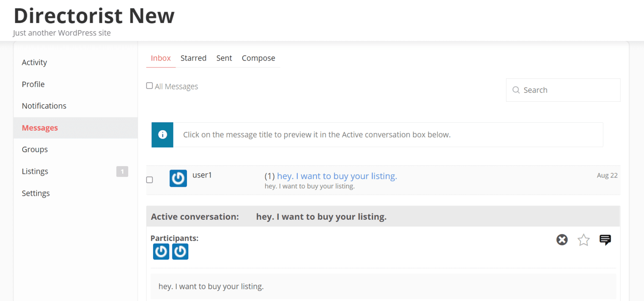Navigate to Groups in the sidebar
The height and width of the screenshot is (301, 644).
coord(34,149)
